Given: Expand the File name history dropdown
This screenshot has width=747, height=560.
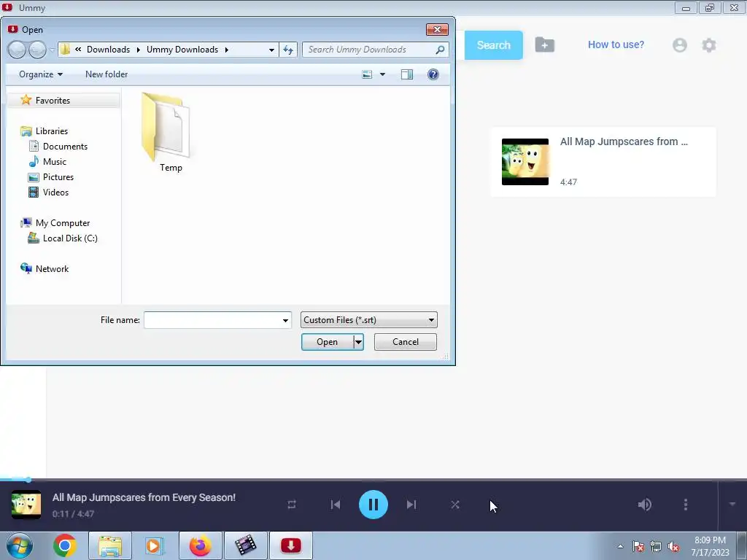Looking at the screenshot, I should pyautogui.click(x=285, y=320).
